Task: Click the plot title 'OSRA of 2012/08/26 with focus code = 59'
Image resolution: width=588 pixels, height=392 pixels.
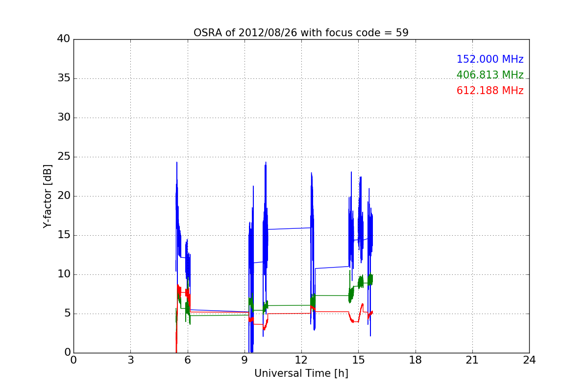Action: click(x=301, y=33)
